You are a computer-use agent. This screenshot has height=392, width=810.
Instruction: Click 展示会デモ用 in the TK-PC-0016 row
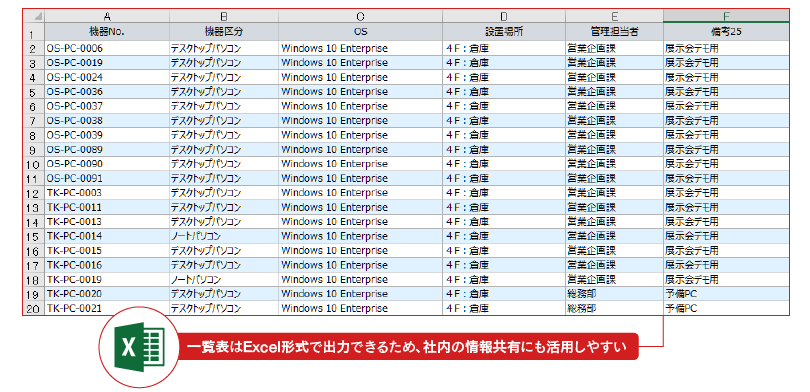click(x=692, y=265)
